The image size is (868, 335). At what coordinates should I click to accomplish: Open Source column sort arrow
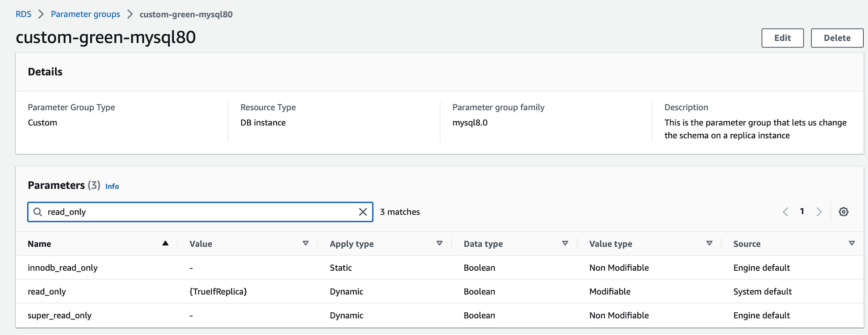(852, 244)
